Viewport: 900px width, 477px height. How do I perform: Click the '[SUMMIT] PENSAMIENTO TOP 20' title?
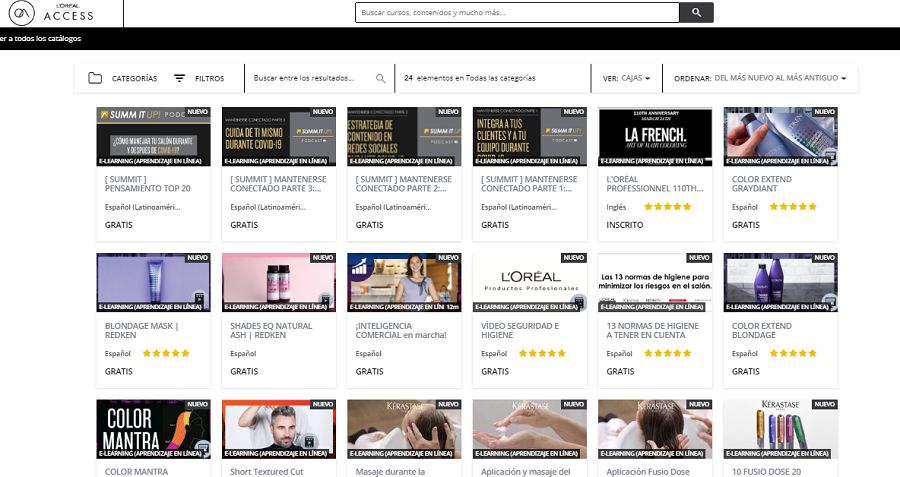click(x=148, y=184)
